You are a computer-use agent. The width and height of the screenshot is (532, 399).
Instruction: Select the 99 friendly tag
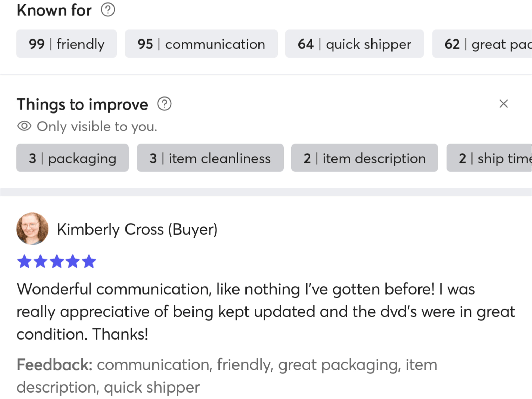(x=66, y=44)
